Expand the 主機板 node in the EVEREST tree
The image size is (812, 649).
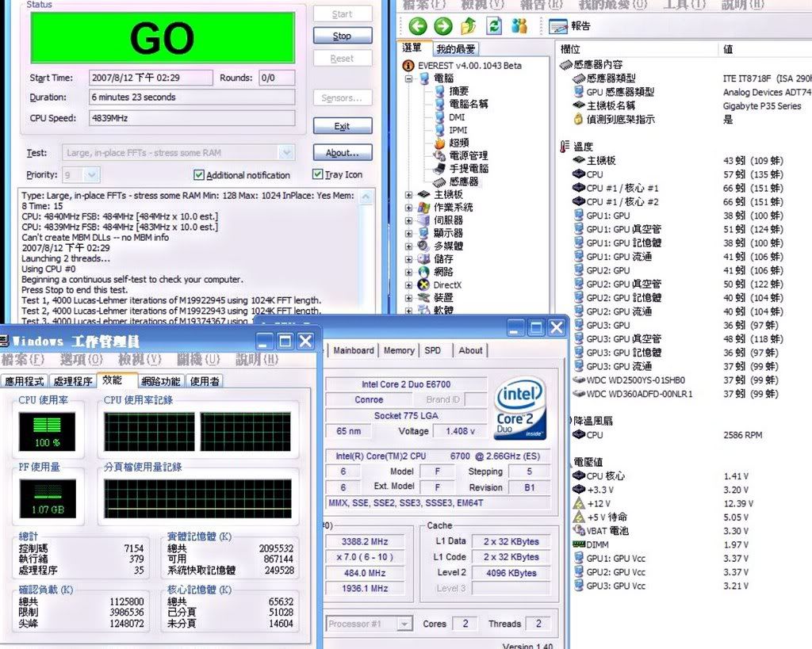pos(408,195)
